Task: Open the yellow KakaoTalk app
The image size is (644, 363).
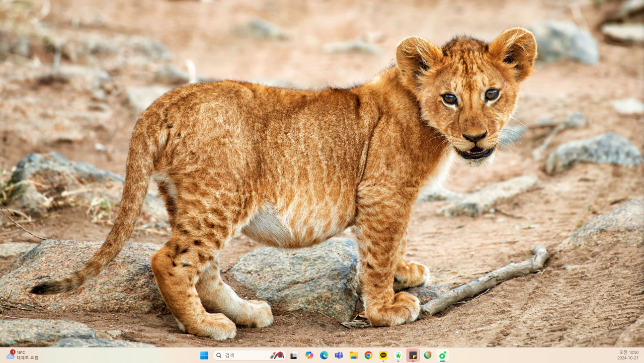Action: tap(383, 355)
